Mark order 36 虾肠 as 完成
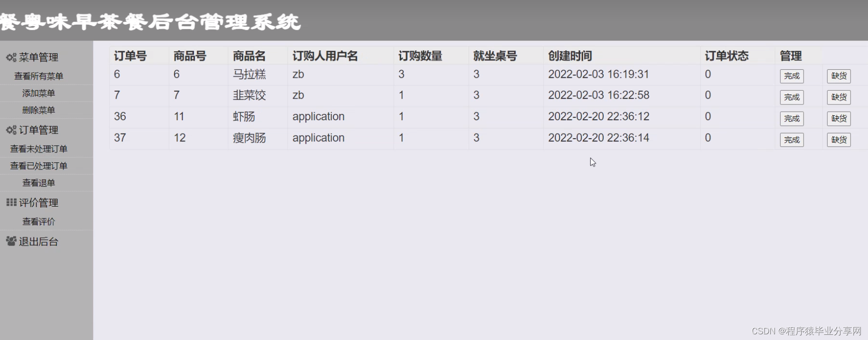Screen dimensions: 868x340 [792, 119]
